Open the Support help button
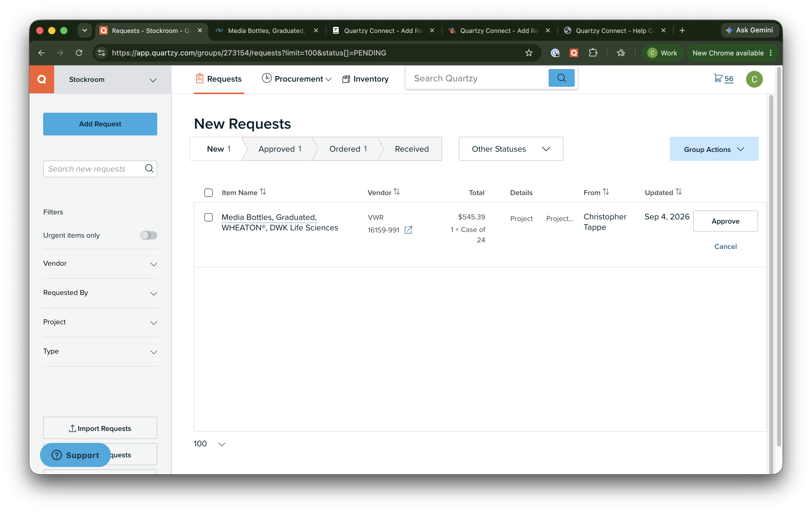 (x=75, y=455)
